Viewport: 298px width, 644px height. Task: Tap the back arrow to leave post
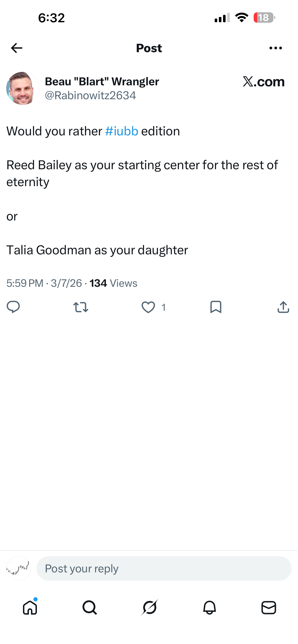(17, 48)
